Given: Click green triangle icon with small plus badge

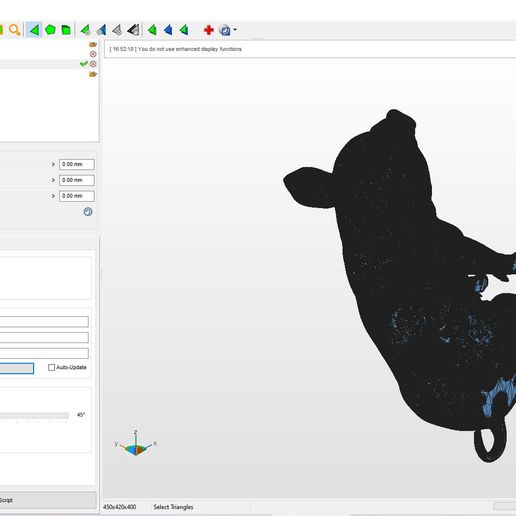Looking at the screenshot, I should (x=86, y=30).
